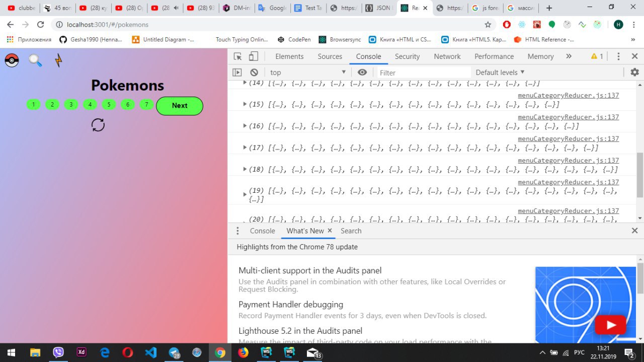
Task: Open the CodePen bookmark
Action: coord(294,39)
